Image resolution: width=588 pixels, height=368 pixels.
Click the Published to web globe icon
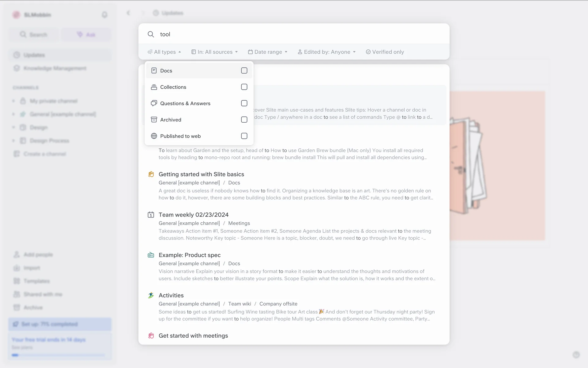(x=154, y=136)
